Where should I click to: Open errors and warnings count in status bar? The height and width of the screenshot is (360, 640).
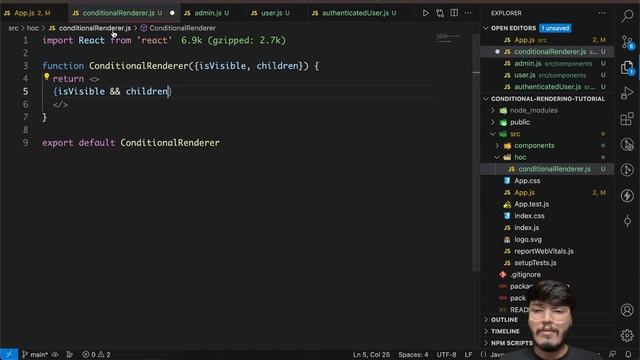tap(96, 354)
